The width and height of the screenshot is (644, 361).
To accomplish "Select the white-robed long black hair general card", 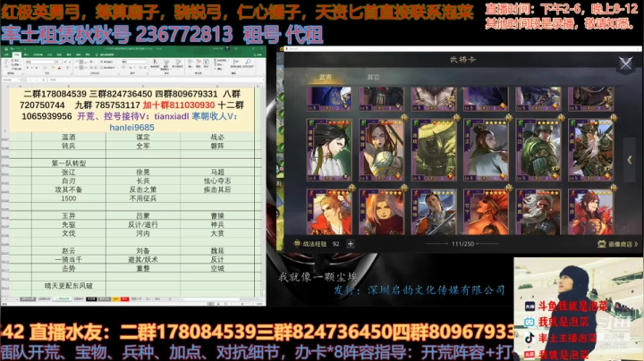I will [x=329, y=150].
